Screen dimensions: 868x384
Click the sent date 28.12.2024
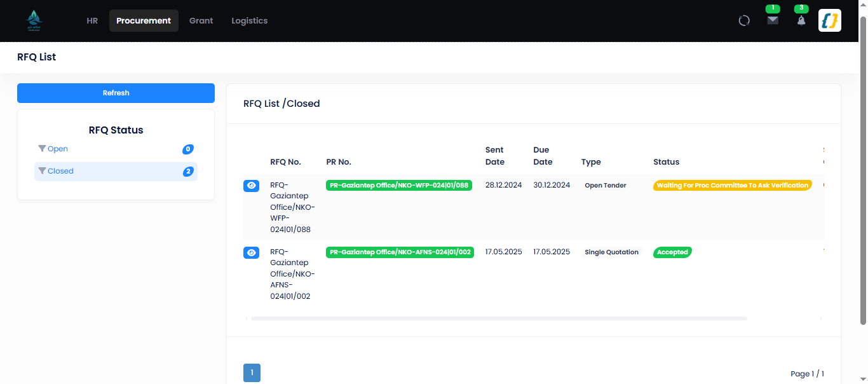[503, 185]
